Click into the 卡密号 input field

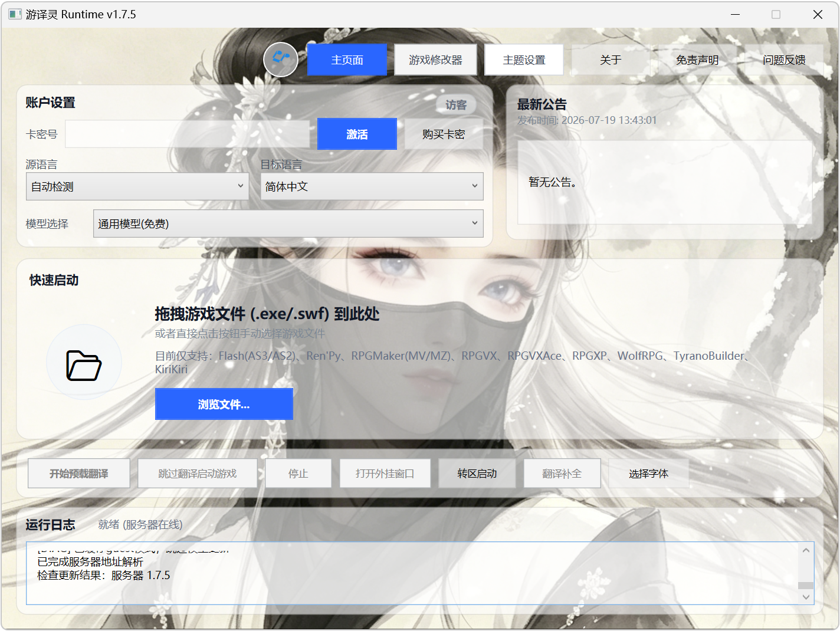point(188,134)
